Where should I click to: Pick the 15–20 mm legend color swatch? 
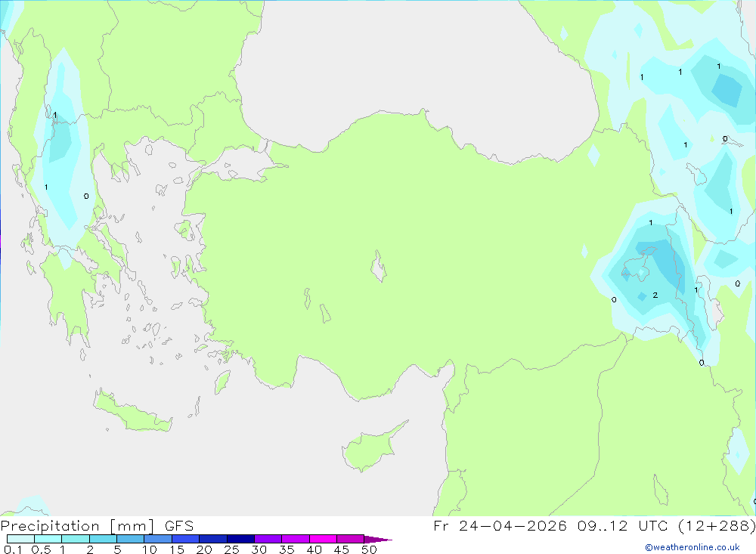186,539
